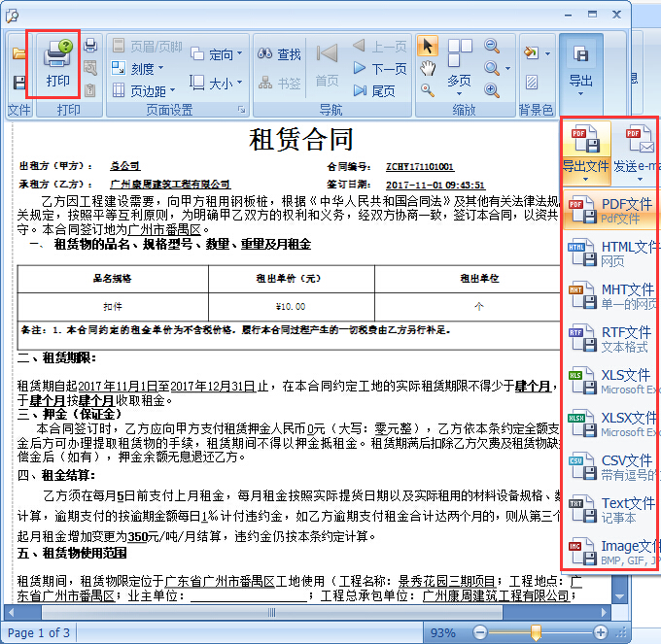This screenshot has height=644, width=661.
Task: Click the zoom in magnifier icon
Action: [x=492, y=90]
